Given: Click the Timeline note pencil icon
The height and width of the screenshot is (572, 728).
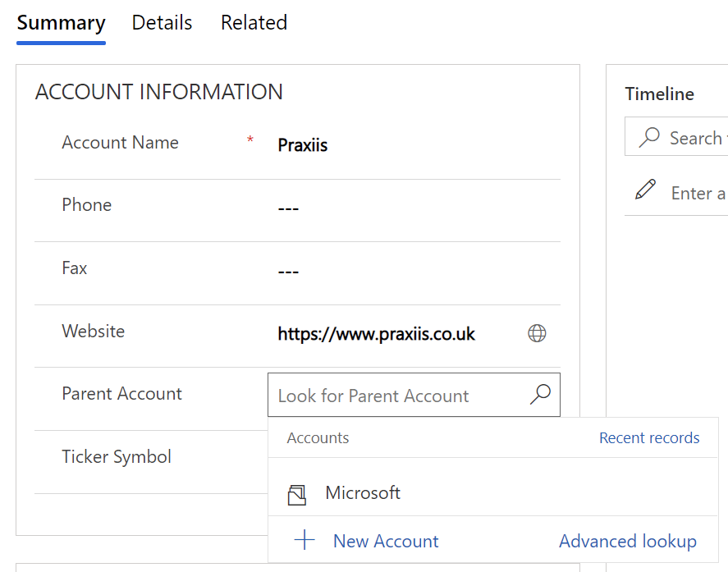Looking at the screenshot, I should tap(645, 190).
